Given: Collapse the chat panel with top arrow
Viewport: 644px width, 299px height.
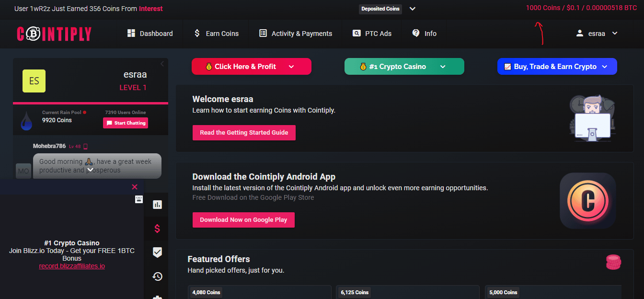Looking at the screenshot, I should click(x=162, y=64).
